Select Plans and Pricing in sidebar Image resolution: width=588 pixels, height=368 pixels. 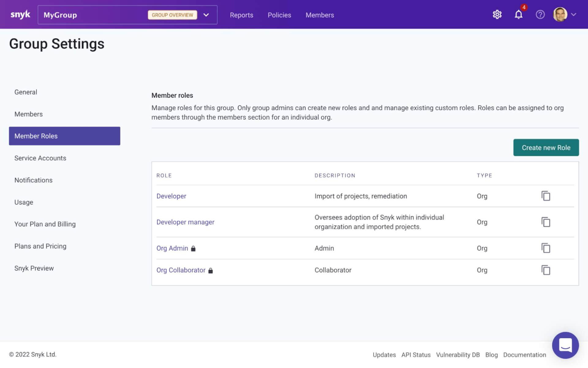(65, 246)
